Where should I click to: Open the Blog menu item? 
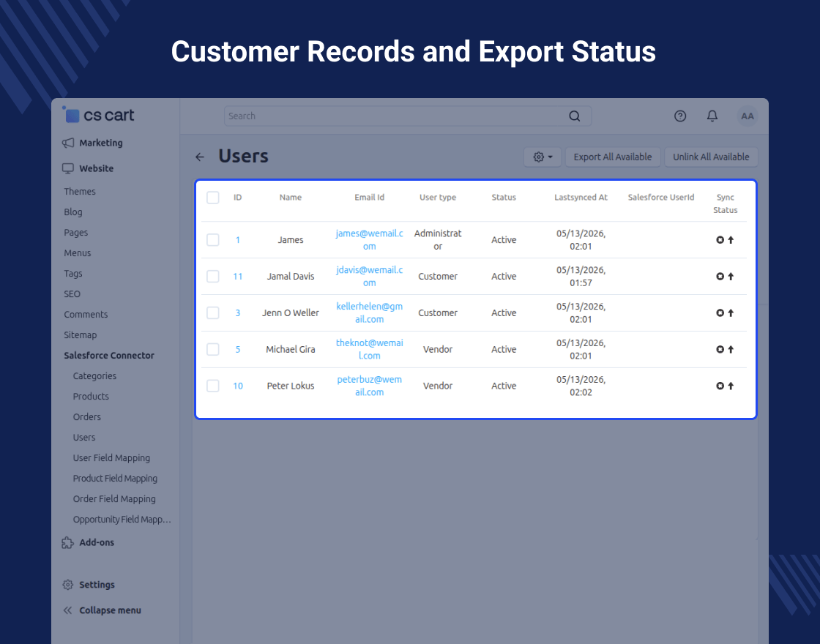tap(72, 211)
